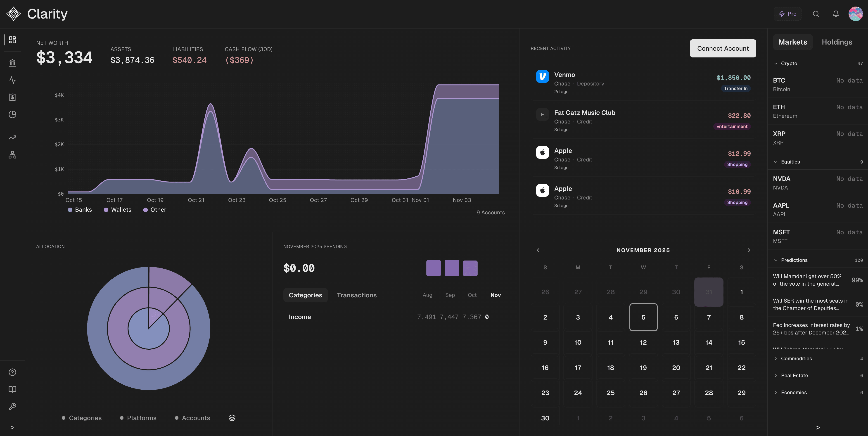Select November 12 on the calendar
Image resolution: width=868 pixels, height=436 pixels.
pyautogui.click(x=643, y=342)
